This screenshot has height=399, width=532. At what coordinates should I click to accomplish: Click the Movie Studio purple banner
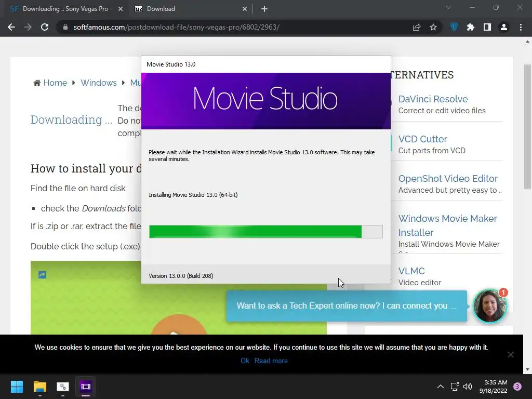tap(265, 101)
